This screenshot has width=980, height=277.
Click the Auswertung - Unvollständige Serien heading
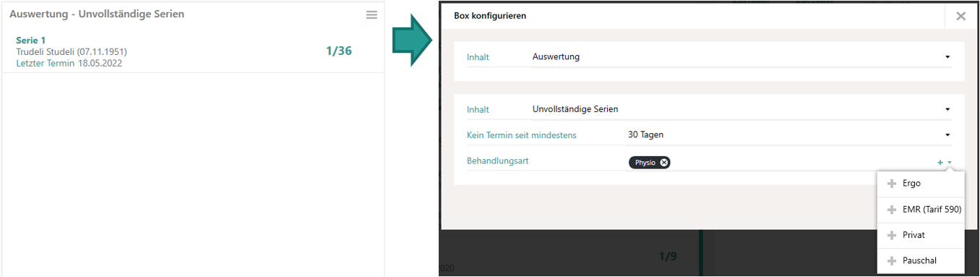coord(97,14)
